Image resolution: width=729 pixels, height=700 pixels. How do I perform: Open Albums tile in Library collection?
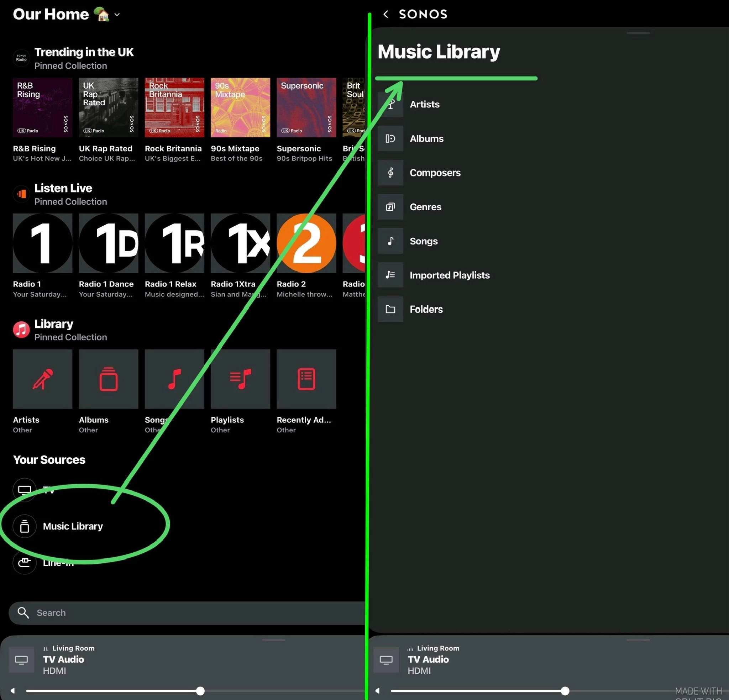(108, 379)
